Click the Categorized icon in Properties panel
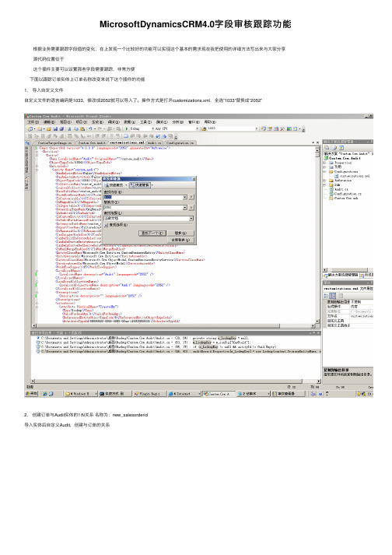This screenshot has width=392, height=555. 326,295
